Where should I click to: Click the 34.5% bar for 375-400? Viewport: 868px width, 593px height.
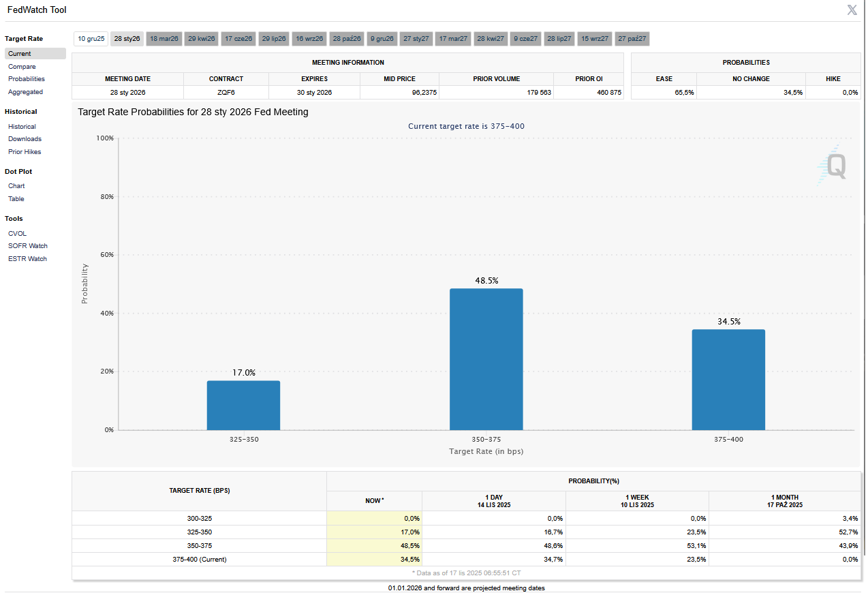[x=728, y=380]
